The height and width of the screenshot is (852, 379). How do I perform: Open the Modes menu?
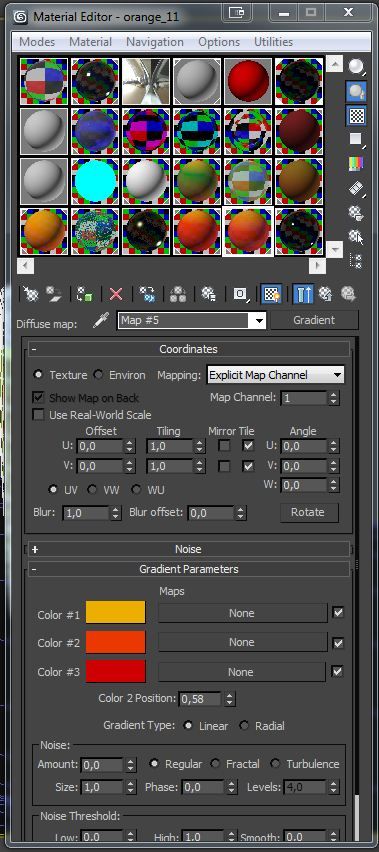click(x=37, y=42)
